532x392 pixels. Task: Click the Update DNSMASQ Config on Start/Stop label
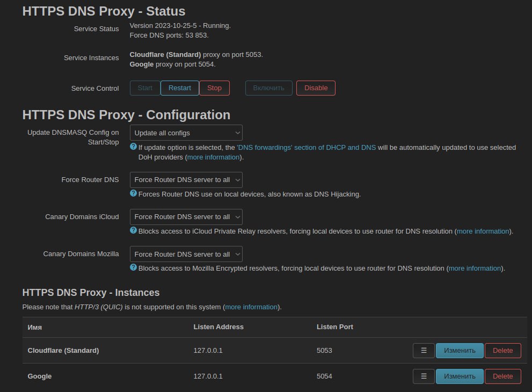[x=73, y=137]
